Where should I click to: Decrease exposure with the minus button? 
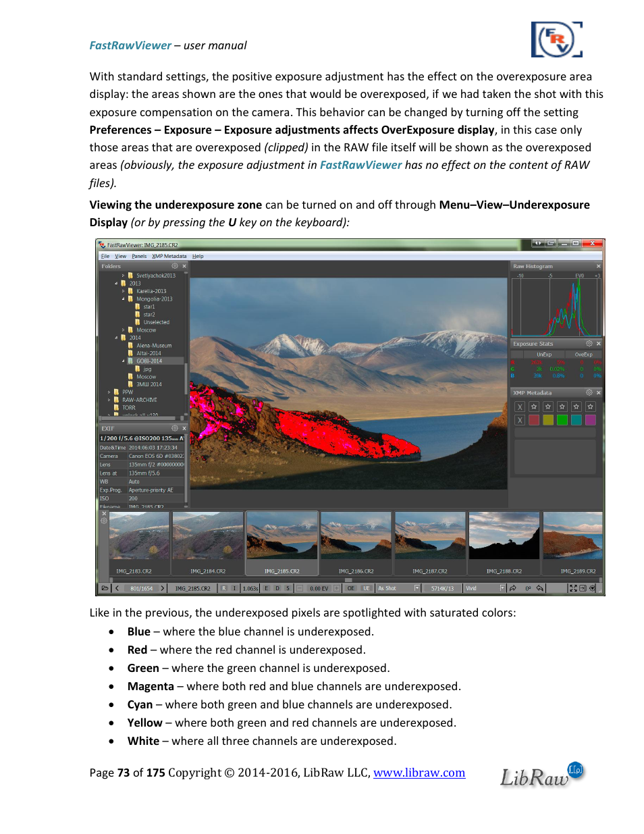click(300, 588)
